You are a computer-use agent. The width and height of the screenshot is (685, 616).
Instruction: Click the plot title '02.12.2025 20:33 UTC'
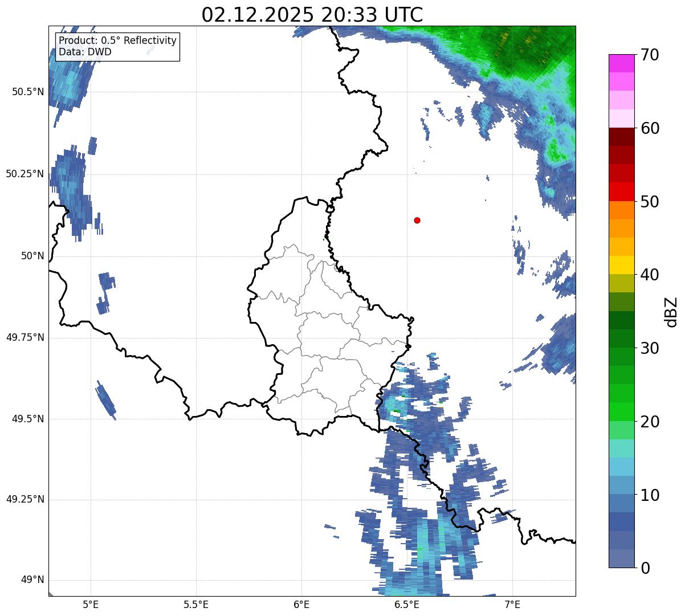[312, 14]
